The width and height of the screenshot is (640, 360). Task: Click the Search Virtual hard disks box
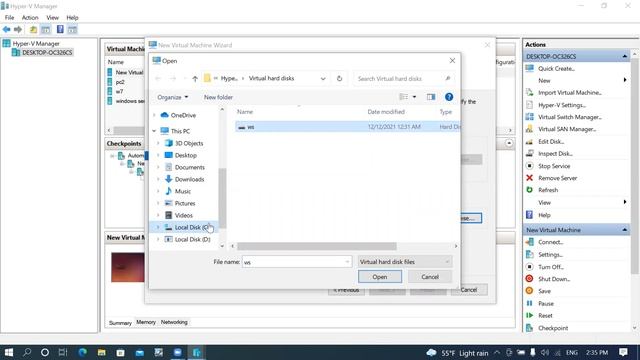(404, 78)
